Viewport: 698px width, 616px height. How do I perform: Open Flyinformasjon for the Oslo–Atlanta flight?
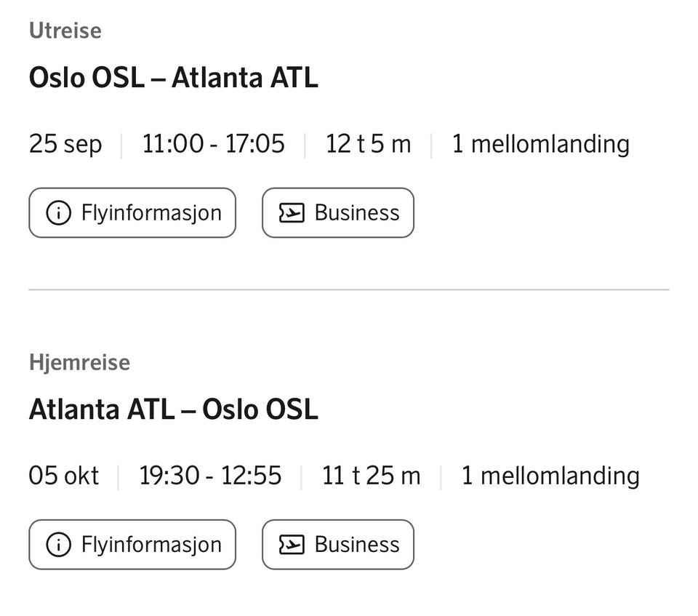pyautogui.click(x=132, y=212)
